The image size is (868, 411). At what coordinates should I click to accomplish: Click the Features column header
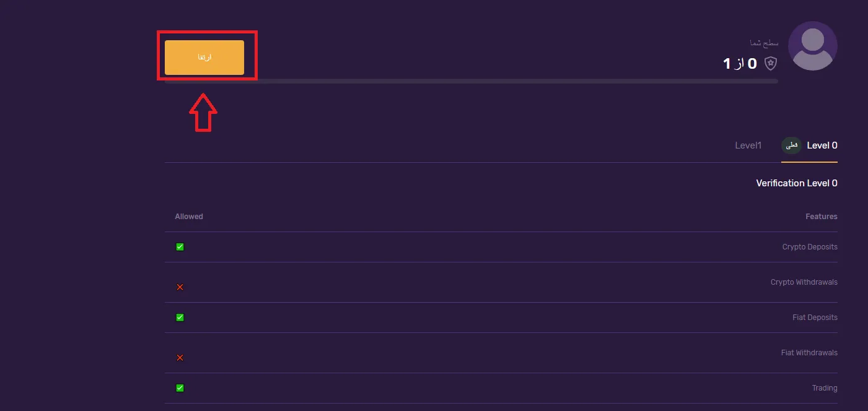(821, 217)
